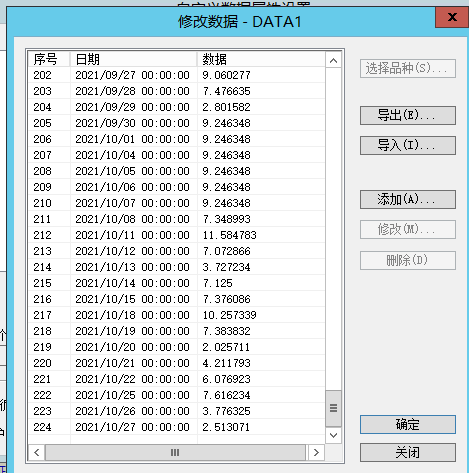Select data value 7.125
Image resolution: width=469 pixels, height=473 pixels.
click(x=217, y=283)
